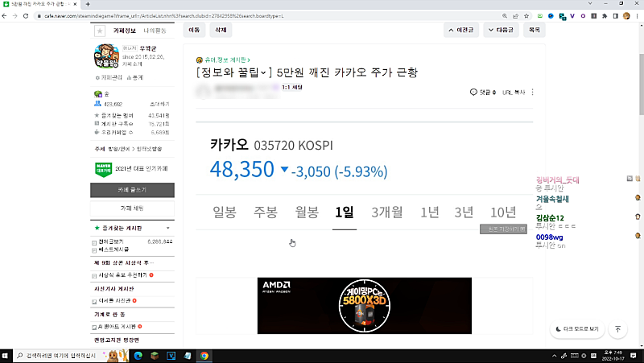Reload the page with refresh icon
Viewport: 644px width, 363px height.
click(x=26, y=16)
